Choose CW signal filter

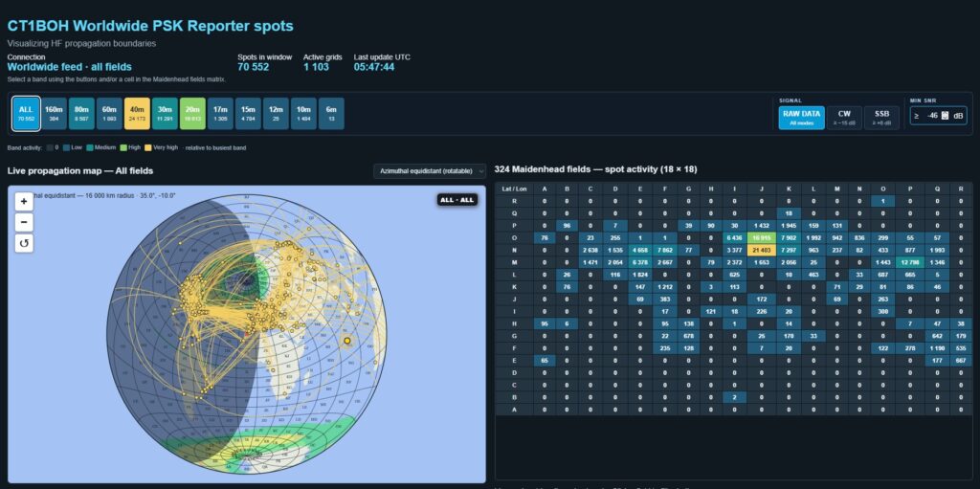pos(844,118)
